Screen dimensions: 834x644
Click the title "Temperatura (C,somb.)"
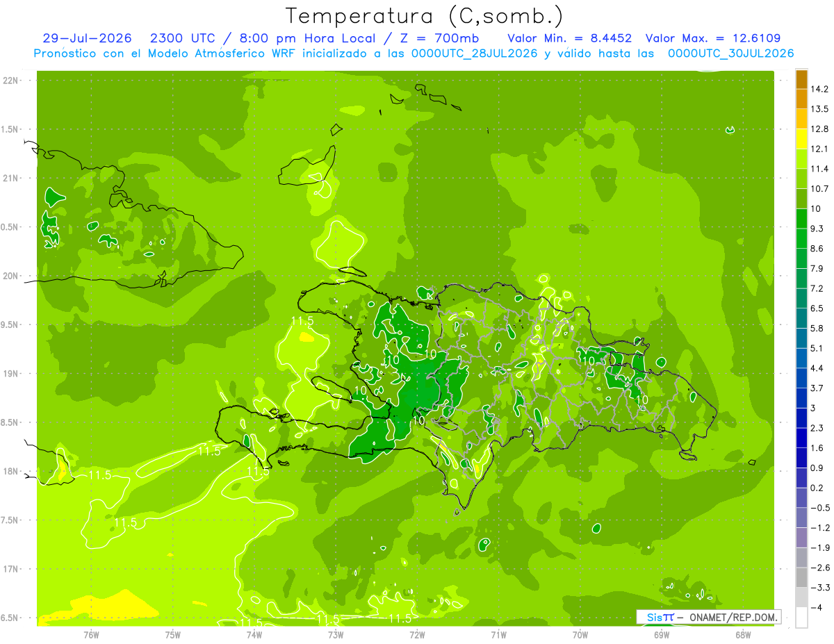(x=424, y=16)
